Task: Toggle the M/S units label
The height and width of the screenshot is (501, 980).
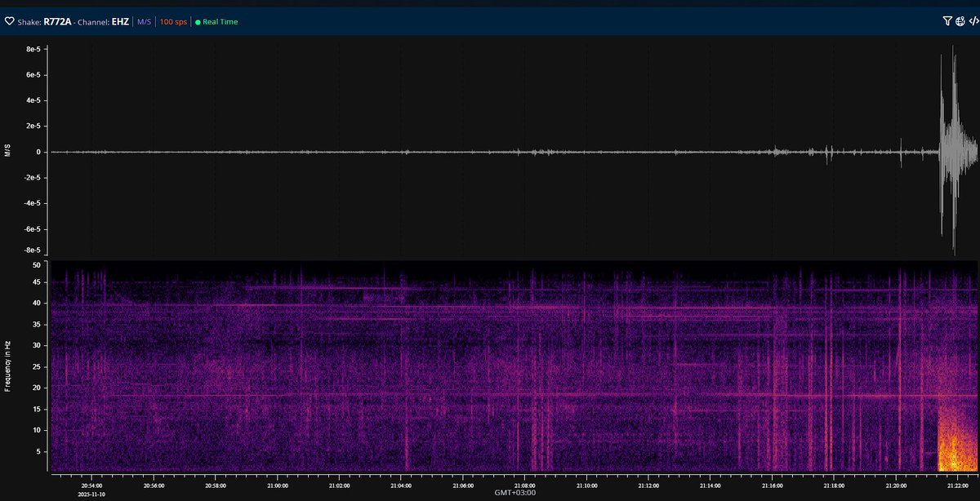Action: (x=144, y=21)
